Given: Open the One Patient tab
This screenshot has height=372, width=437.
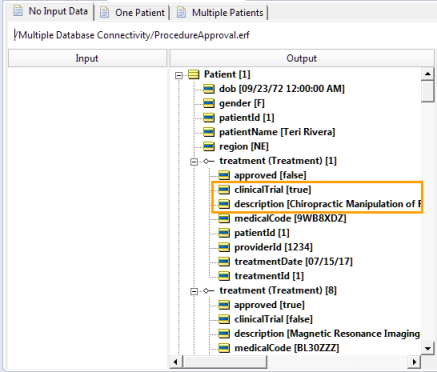Looking at the screenshot, I should [132, 13].
